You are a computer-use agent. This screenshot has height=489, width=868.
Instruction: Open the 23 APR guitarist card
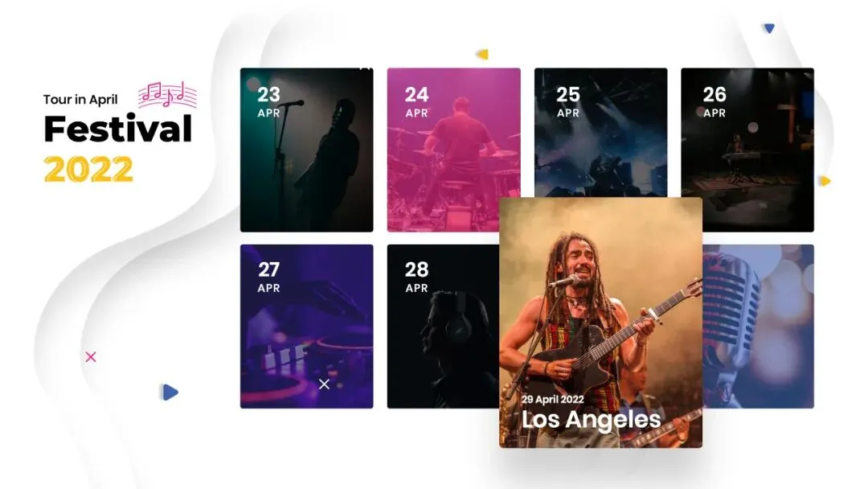pos(307,150)
